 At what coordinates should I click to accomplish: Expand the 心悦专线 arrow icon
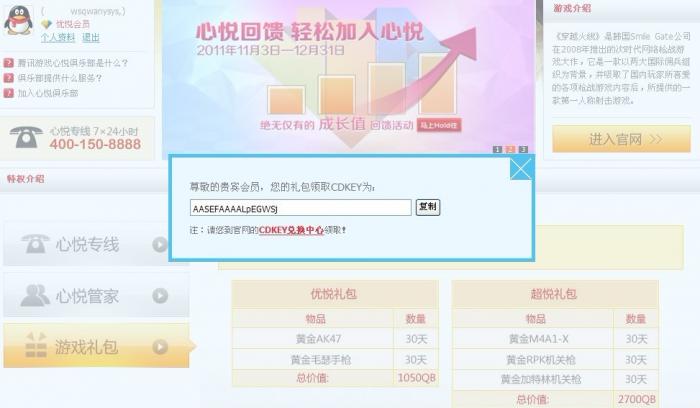tap(160, 244)
